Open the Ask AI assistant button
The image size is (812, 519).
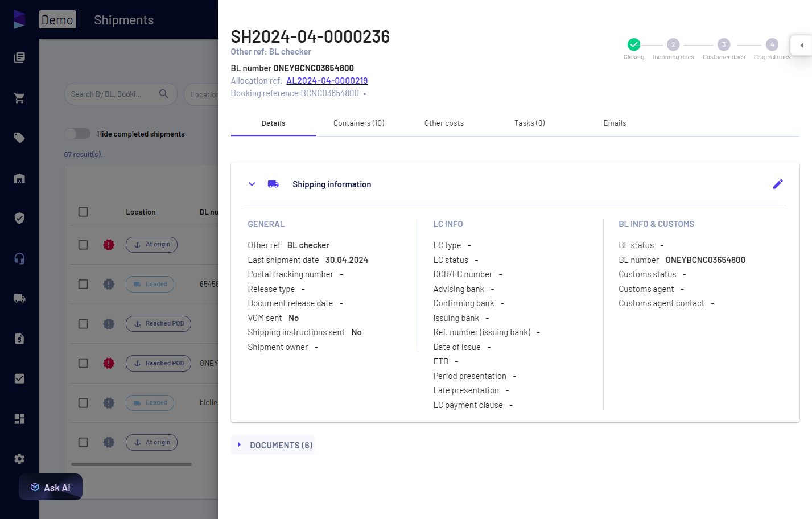pos(51,487)
